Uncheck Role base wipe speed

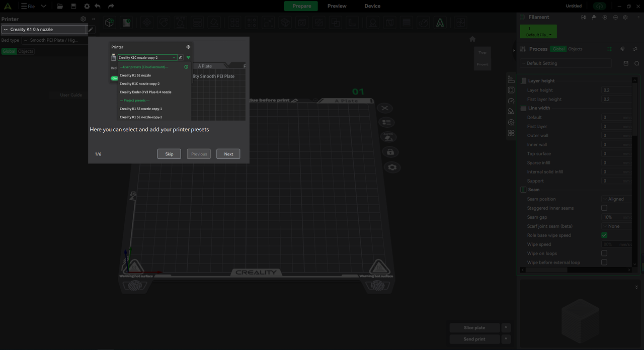604,235
